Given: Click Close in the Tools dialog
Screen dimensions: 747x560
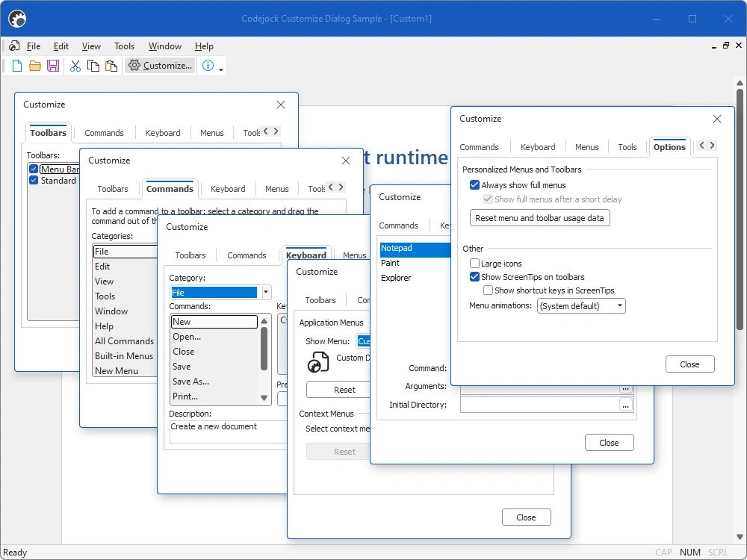Looking at the screenshot, I should click(609, 443).
